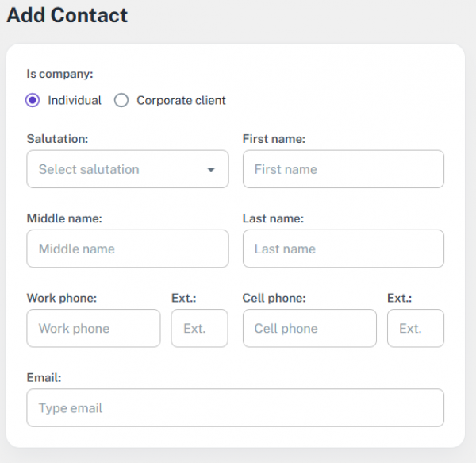The width and height of the screenshot is (476, 463).
Task: Click the Cell phone input field
Action: click(309, 328)
